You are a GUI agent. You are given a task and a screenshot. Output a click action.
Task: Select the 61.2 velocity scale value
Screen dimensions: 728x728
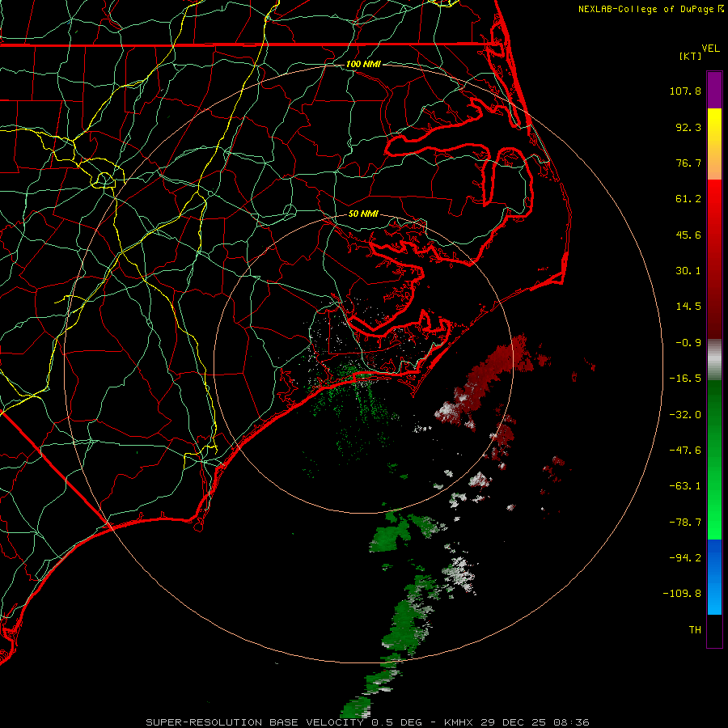[688, 199]
